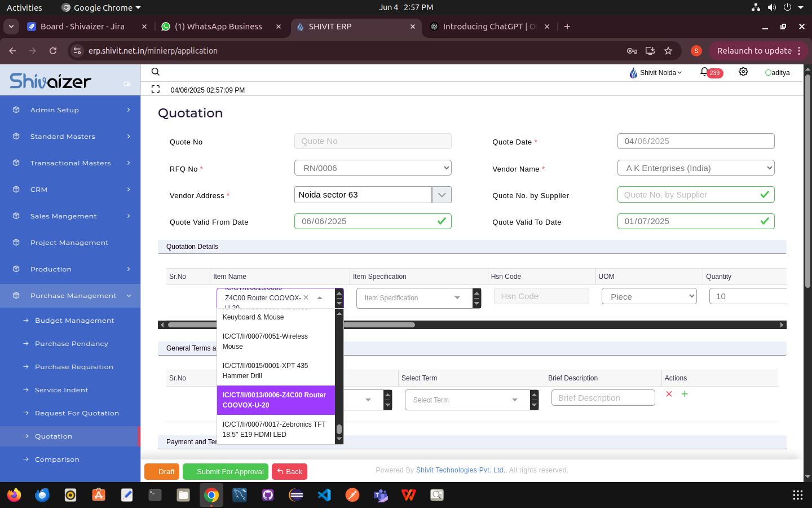Launch Visual Studio Code from dock
Image resolution: width=812 pixels, height=508 pixels.
tap(324, 495)
